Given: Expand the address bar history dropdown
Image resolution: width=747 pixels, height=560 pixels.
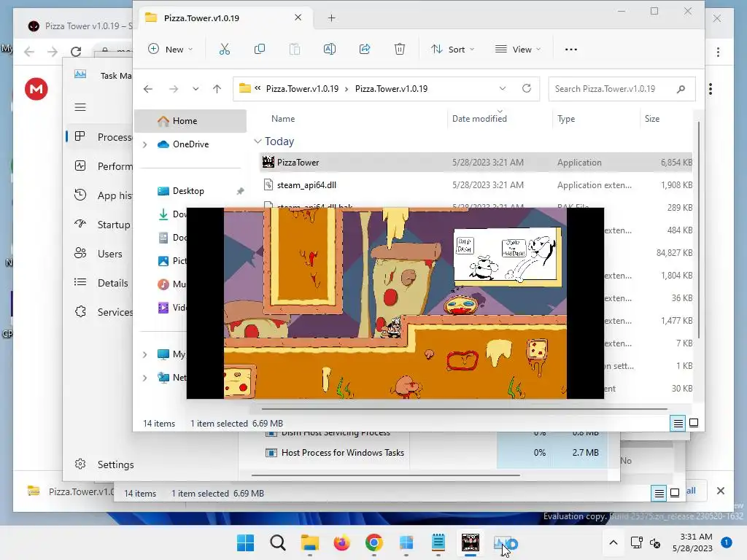Looking at the screenshot, I should [x=502, y=88].
